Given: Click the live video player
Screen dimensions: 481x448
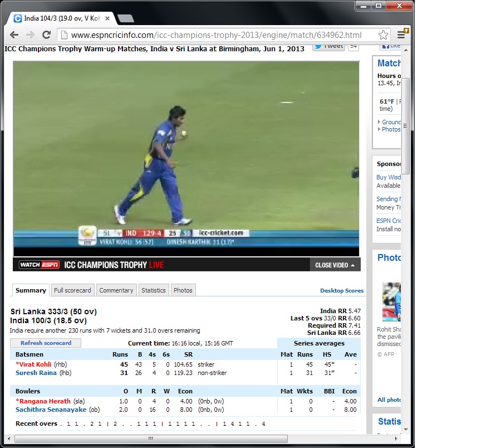Looking at the screenshot, I should [186, 159].
